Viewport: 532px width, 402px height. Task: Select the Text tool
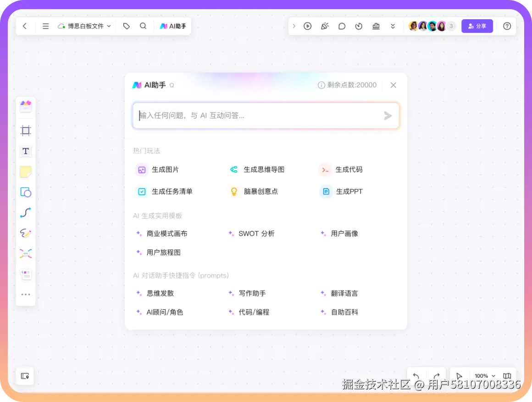[26, 151]
